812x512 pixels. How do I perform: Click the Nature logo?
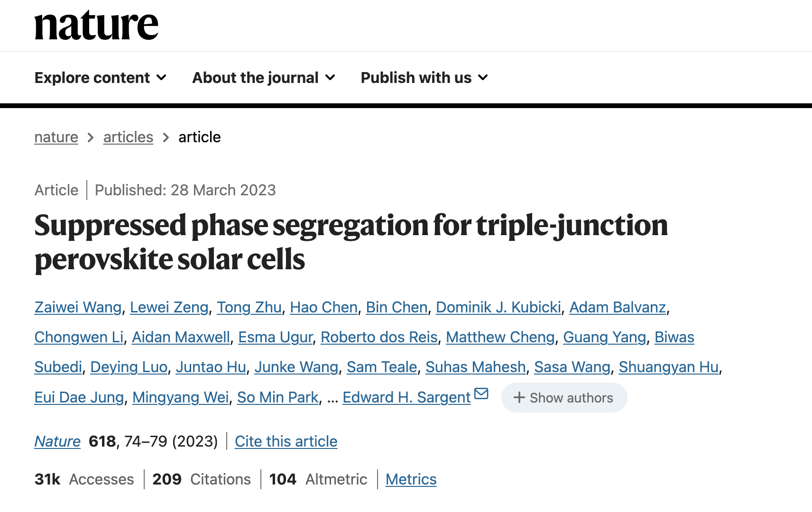(96, 26)
